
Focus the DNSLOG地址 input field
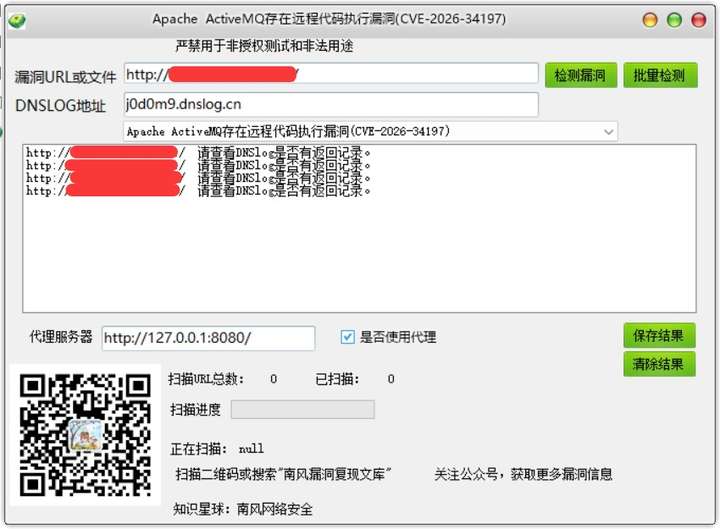coord(331,104)
